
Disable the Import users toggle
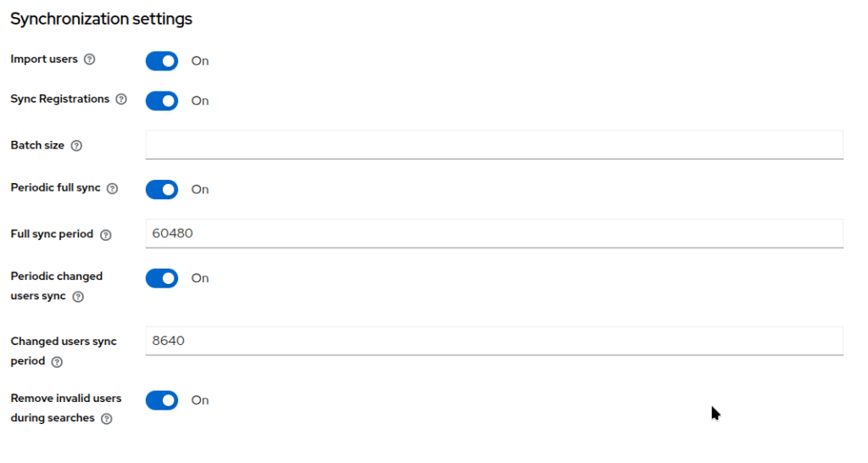coord(162,61)
